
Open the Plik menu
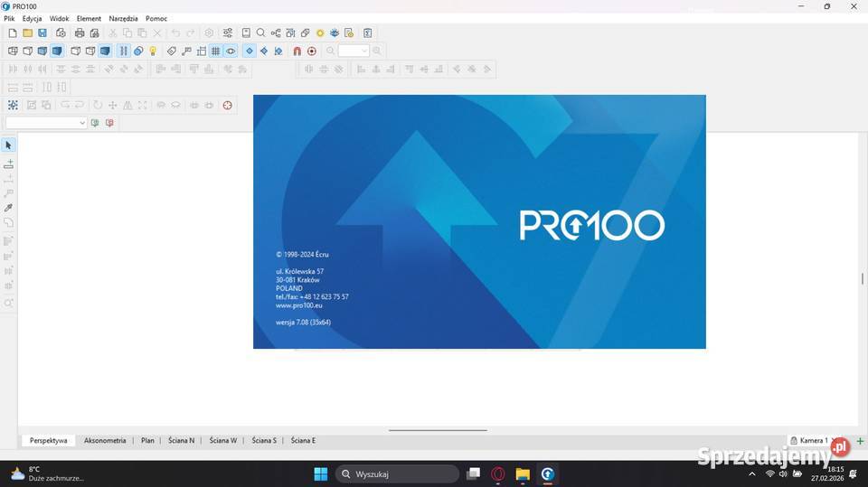pyautogui.click(x=9, y=18)
